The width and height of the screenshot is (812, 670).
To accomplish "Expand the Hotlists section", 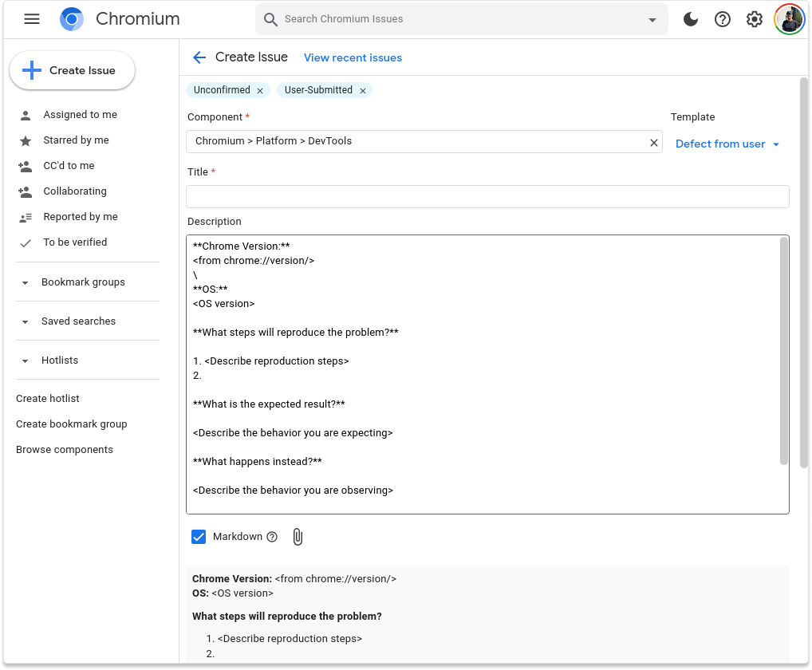I will [x=26, y=361].
